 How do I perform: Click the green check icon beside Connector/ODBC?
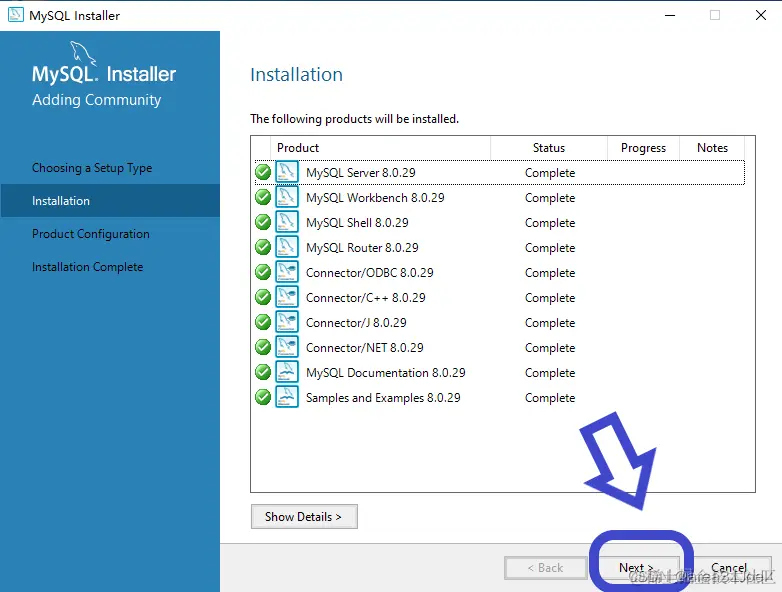(x=263, y=272)
